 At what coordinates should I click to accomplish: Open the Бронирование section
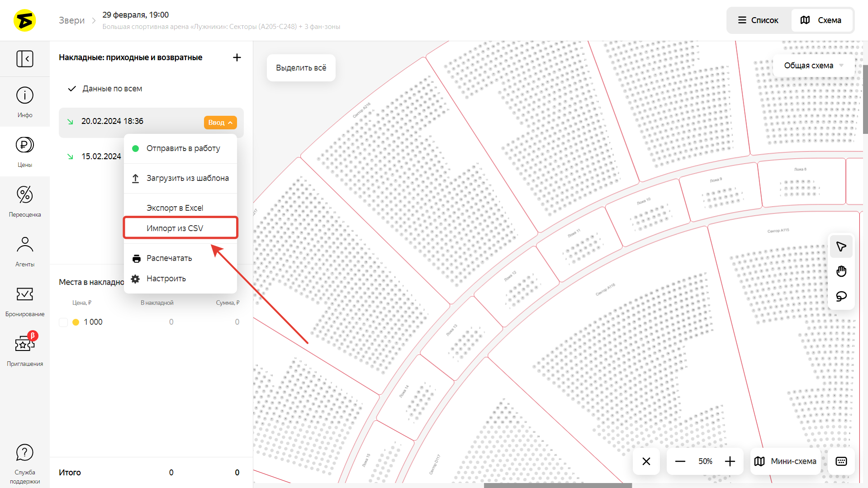[x=25, y=301]
